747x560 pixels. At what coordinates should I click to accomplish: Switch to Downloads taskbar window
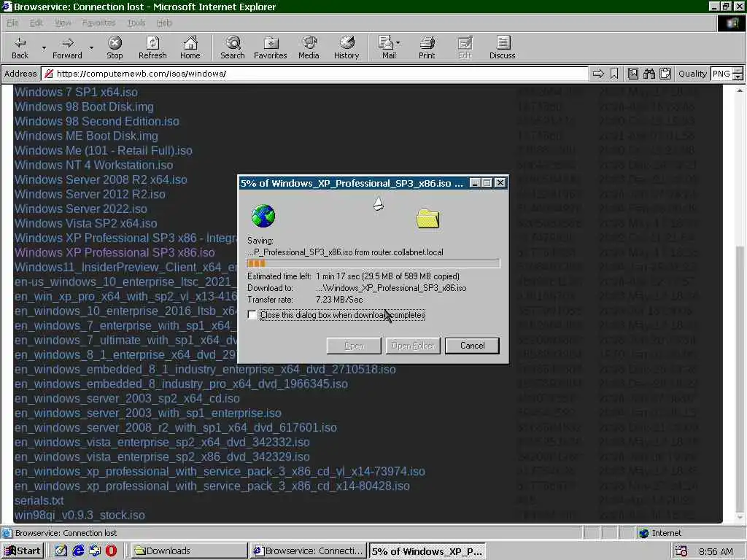tap(189, 551)
